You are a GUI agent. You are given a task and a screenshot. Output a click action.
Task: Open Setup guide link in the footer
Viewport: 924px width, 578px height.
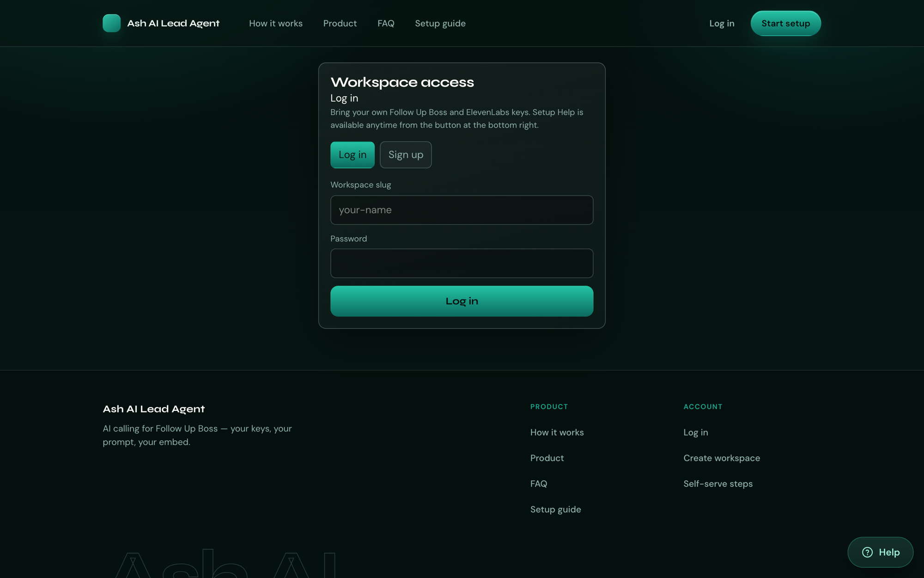(x=556, y=509)
